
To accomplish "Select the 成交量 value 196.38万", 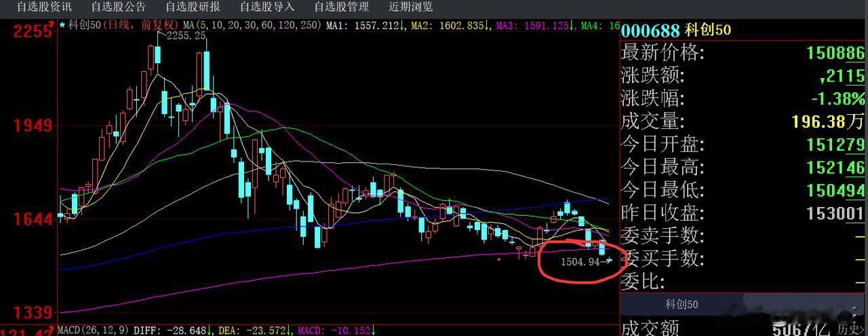I will click(x=828, y=122).
